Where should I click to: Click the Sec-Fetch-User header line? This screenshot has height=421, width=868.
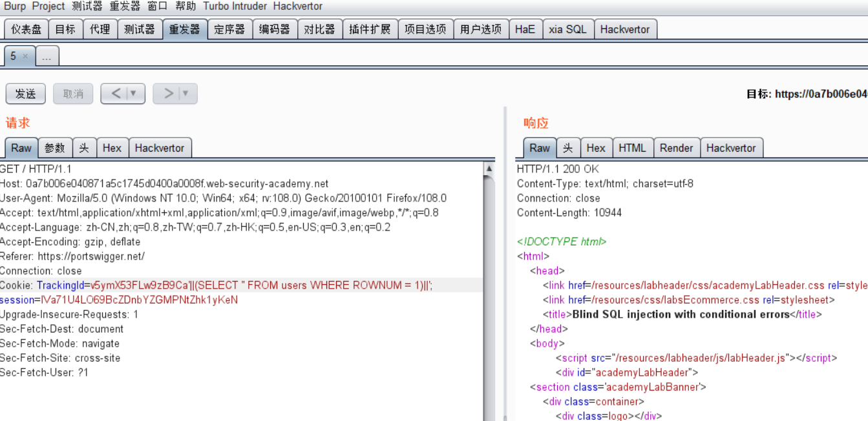point(44,373)
